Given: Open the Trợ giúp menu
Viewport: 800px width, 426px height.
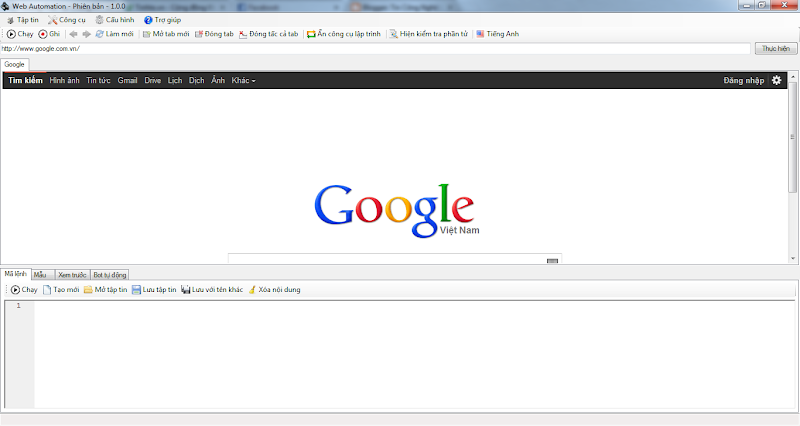Looking at the screenshot, I should [162, 20].
